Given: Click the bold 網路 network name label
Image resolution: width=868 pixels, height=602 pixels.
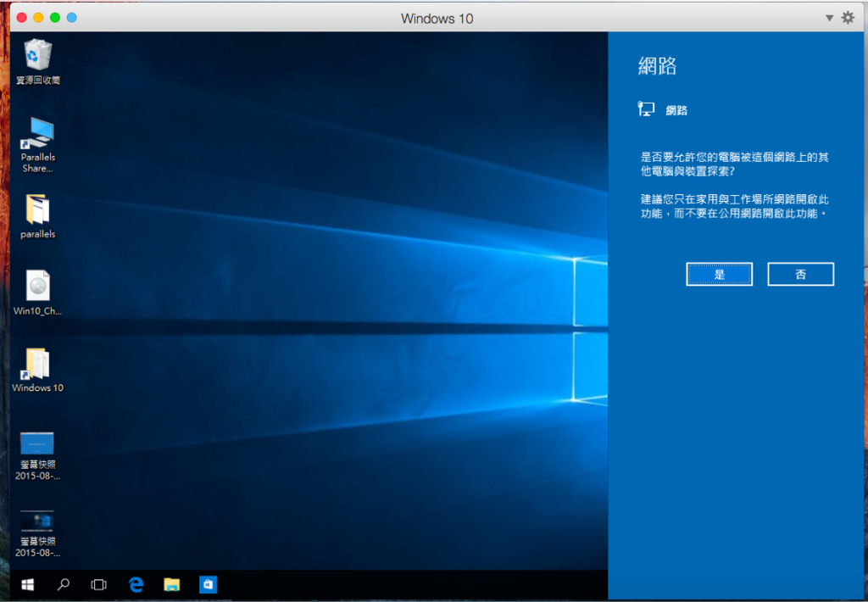Looking at the screenshot, I should 676,110.
